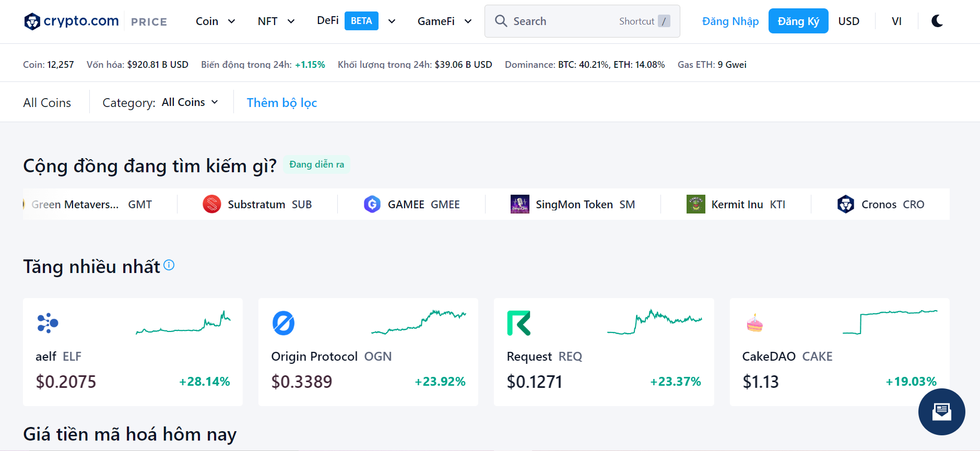980x451 pixels.
Task: Open the newsletter envelope floating button
Action: [x=941, y=412]
